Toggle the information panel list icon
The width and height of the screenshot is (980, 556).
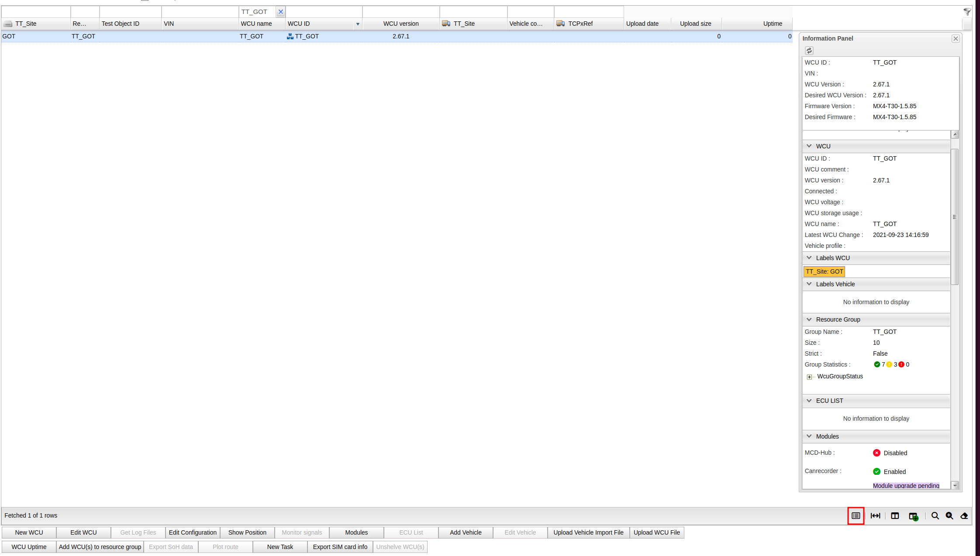856,516
